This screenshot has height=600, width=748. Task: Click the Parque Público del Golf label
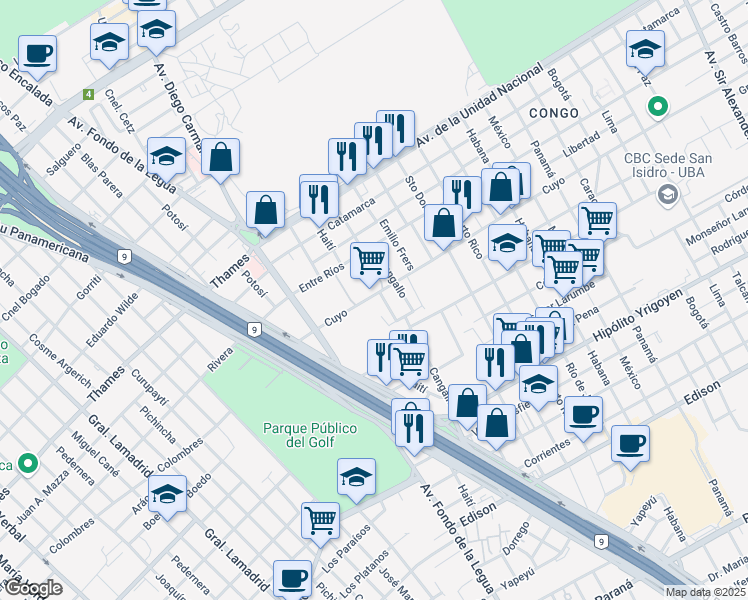[x=310, y=435]
